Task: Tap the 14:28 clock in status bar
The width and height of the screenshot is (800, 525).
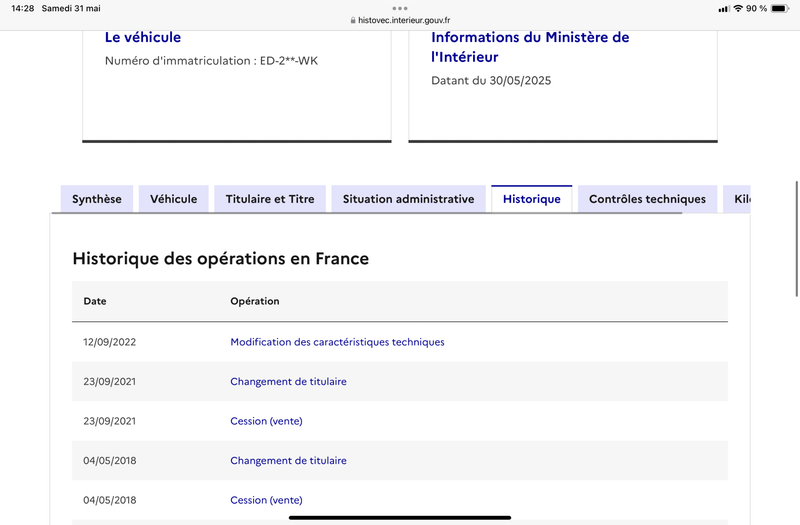Action: [22, 8]
